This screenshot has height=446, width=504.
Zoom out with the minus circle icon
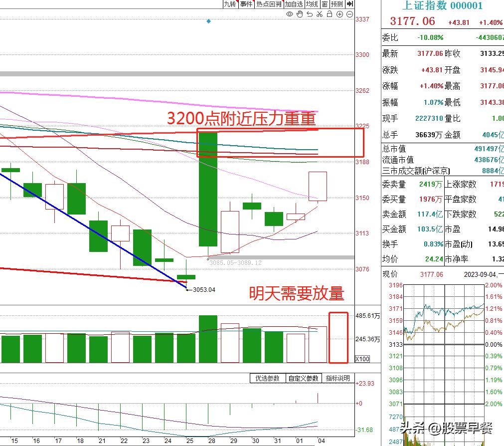350,14
